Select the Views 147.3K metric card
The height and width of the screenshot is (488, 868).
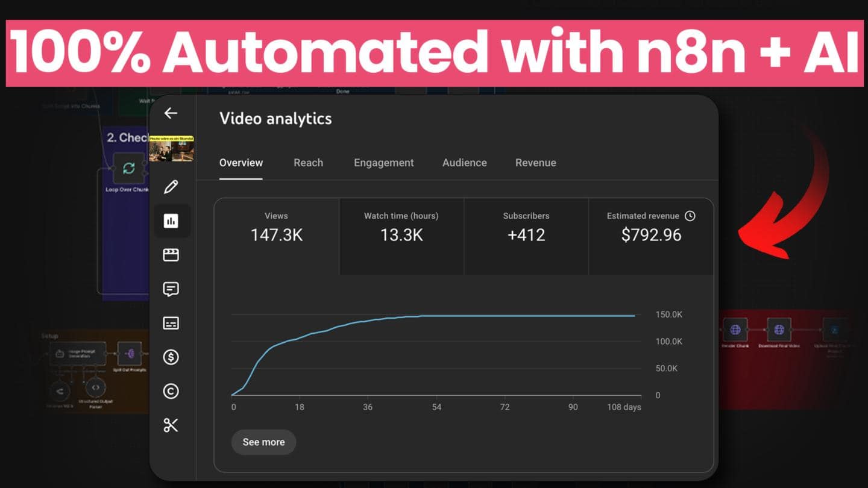277,237
